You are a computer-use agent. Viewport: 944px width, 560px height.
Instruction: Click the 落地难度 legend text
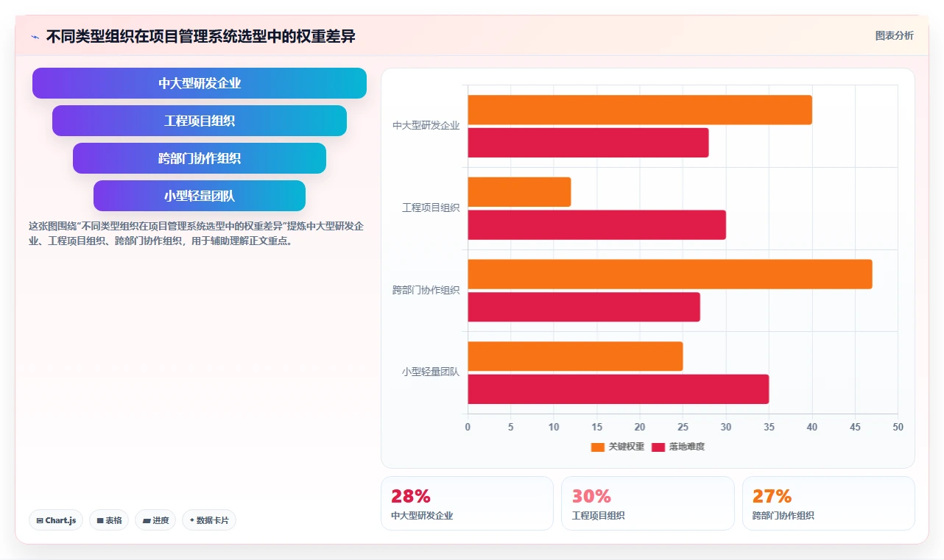tap(687, 447)
